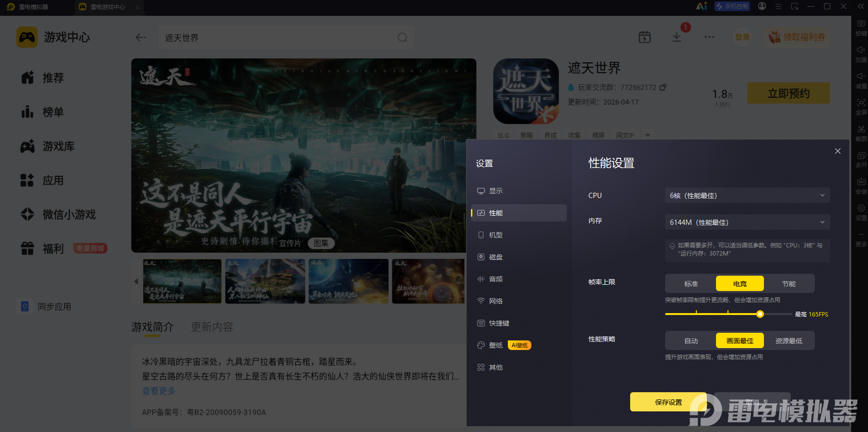The height and width of the screenshot is (432, 868).
Task: Select 自动 performance strategy
Action: (x=691, y=340)
